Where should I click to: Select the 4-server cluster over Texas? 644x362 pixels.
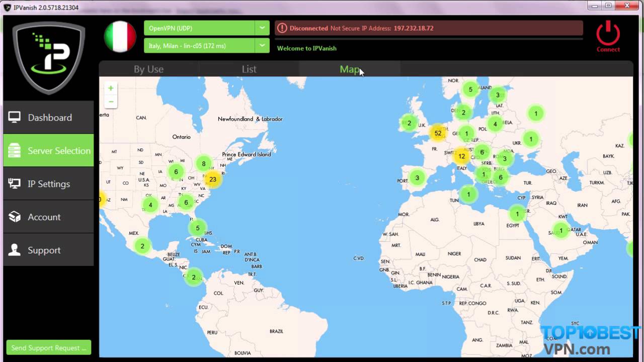150,205
